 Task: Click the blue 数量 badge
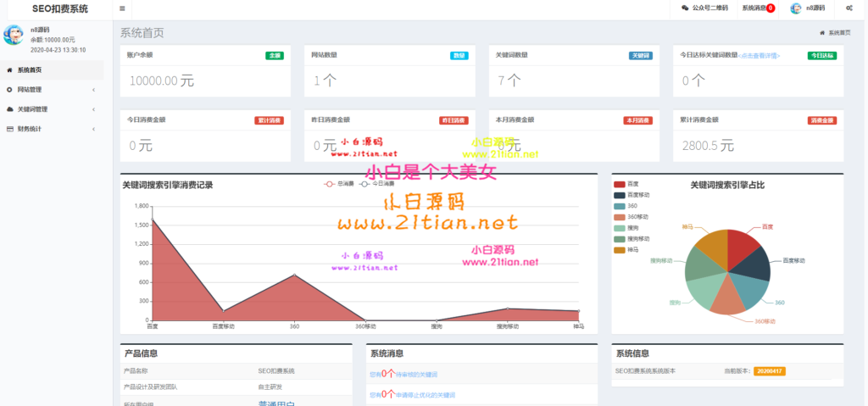coord(459,56)
